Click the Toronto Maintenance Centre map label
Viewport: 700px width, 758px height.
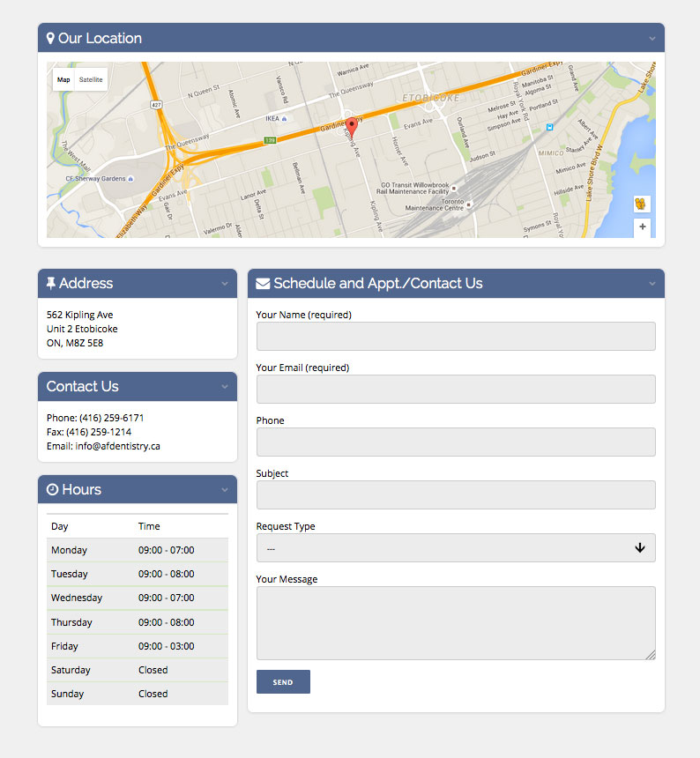coord(435,204)
